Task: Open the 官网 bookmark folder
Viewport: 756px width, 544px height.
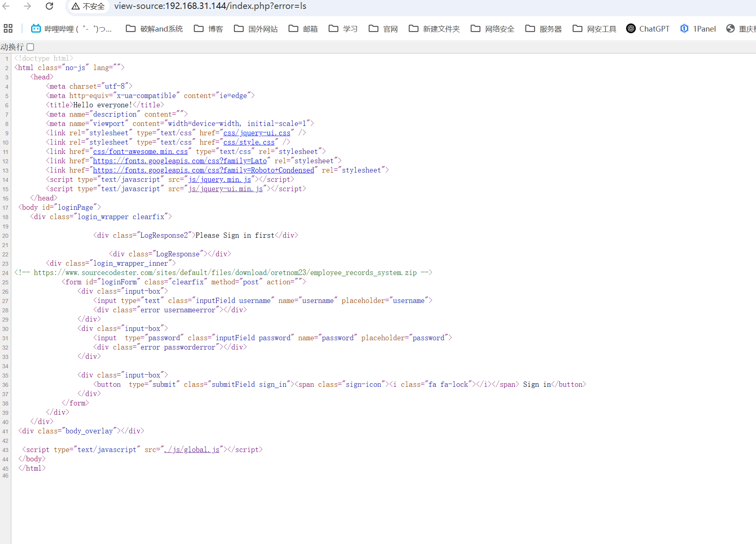Action: tap(383, 29)
